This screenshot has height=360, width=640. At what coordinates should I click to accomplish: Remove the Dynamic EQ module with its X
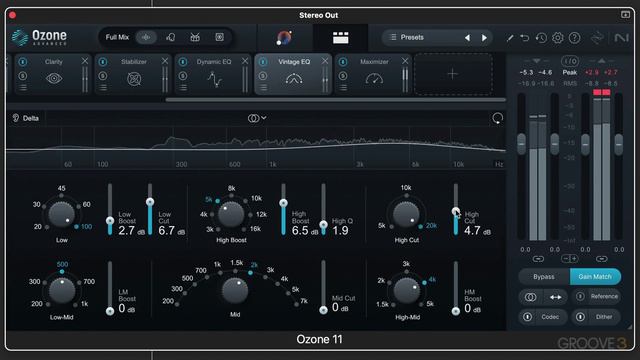click(244, 61)
